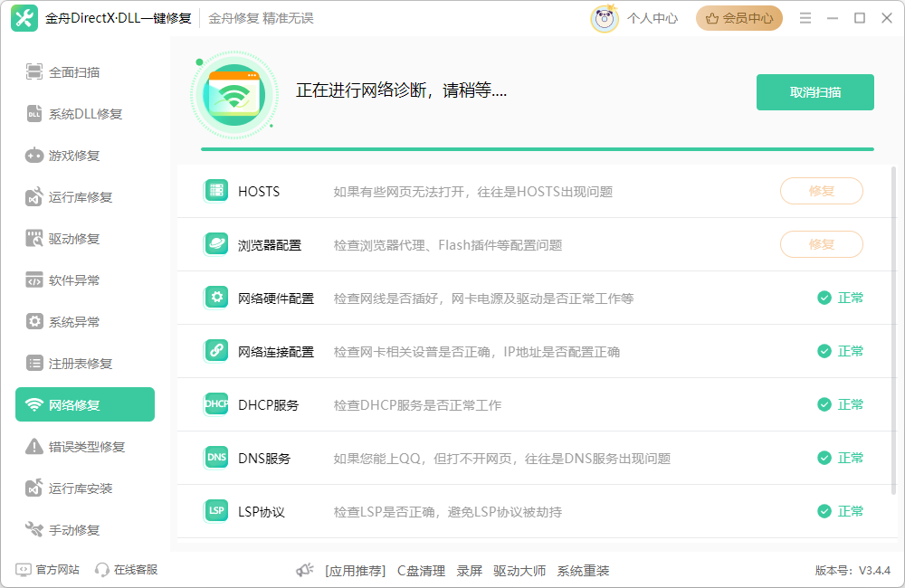Open 个人中心
The image size is (905, 588).
point(653,18)
